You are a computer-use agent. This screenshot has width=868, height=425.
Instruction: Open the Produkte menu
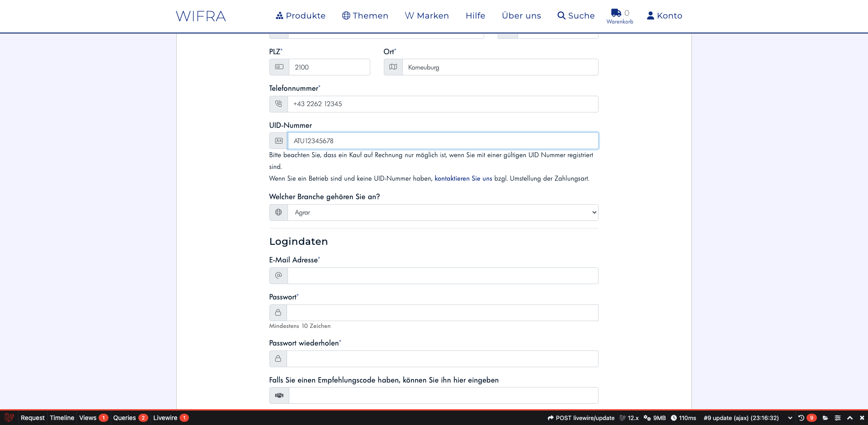pos(301,16)
